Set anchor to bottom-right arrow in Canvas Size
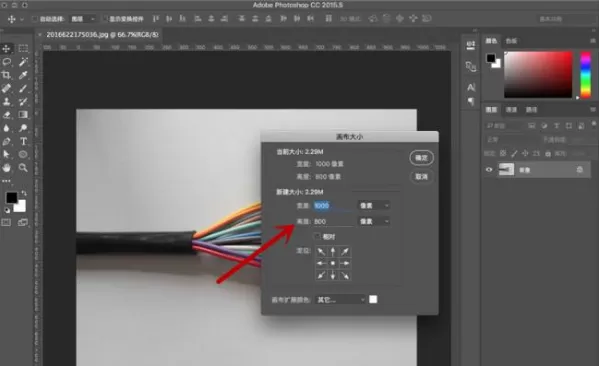 [345, 275]
